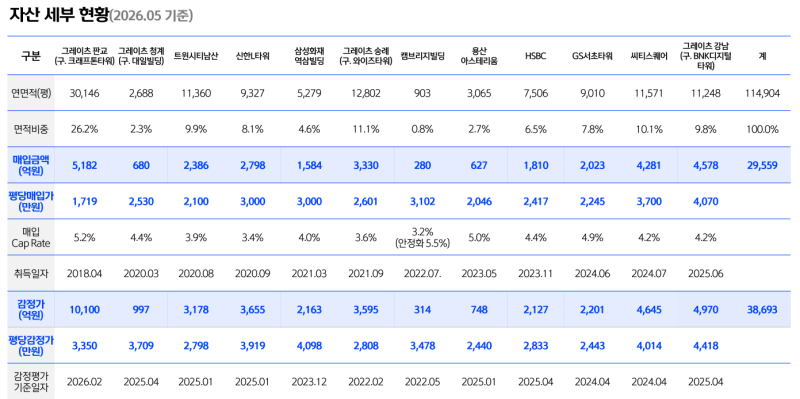Click the '평당감정가 (만원)' row label
This screenshot has height=399, width=800.
coord(31,345)
